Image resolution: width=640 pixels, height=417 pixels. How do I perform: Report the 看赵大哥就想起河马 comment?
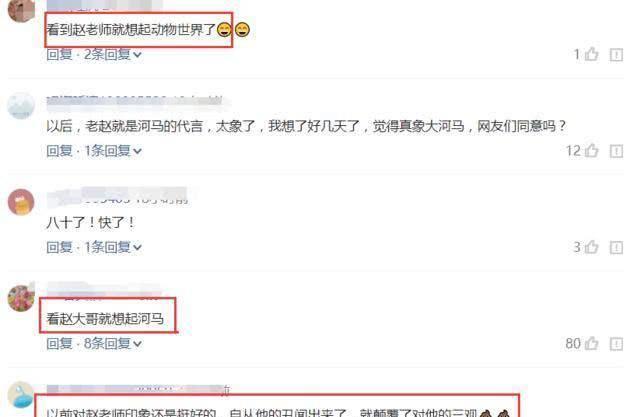(616, 344)
